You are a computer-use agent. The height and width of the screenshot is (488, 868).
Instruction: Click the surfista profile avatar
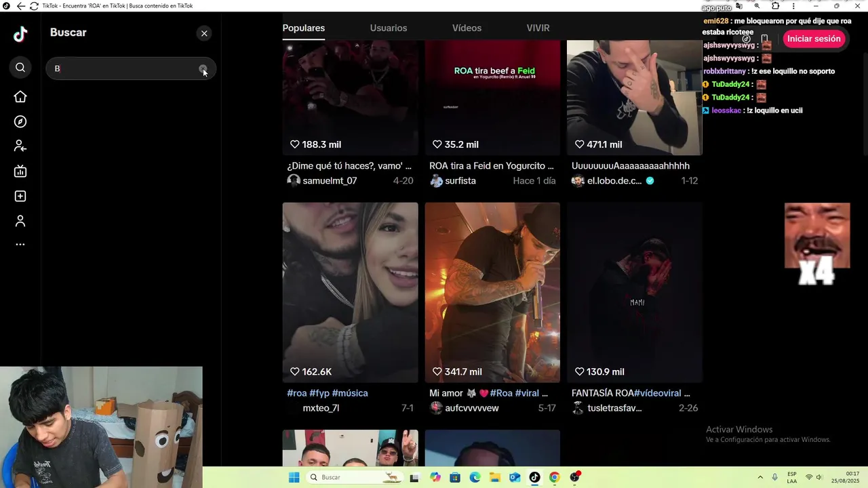[x=436, y=181]
